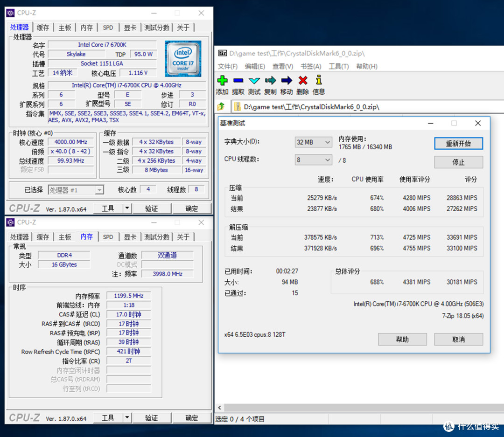
Task: Switch to 主板 tab in top CPU-Z
Action: [64, 28]
